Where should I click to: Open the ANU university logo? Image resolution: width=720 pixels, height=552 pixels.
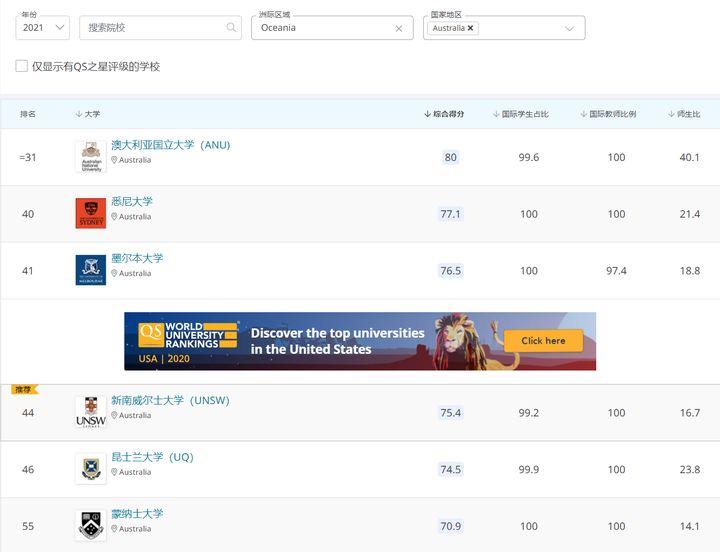[x=91, y=157]
